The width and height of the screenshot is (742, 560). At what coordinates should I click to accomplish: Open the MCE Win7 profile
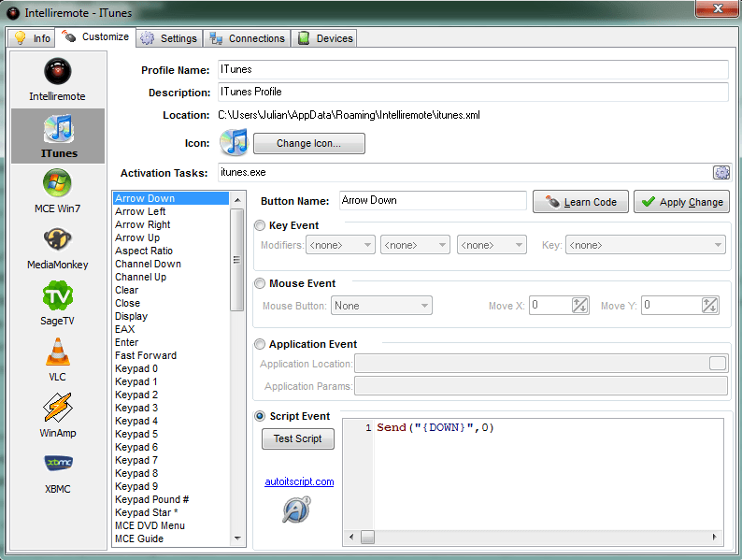(57, 183)
